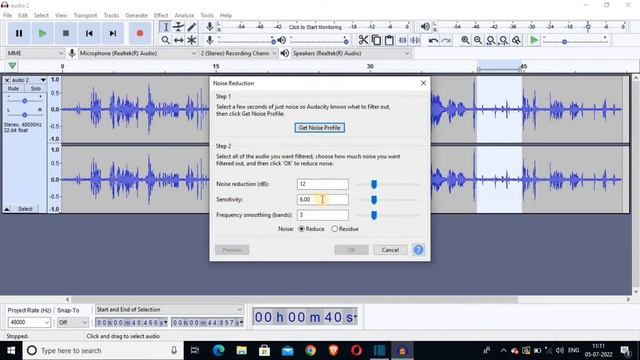
Task: Open the Microphone recording device dropdown
Action: click(138, 53)
